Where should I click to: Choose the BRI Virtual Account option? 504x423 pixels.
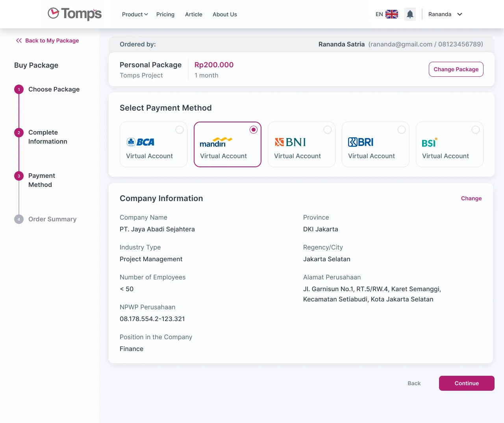click(x=402, y=129)
